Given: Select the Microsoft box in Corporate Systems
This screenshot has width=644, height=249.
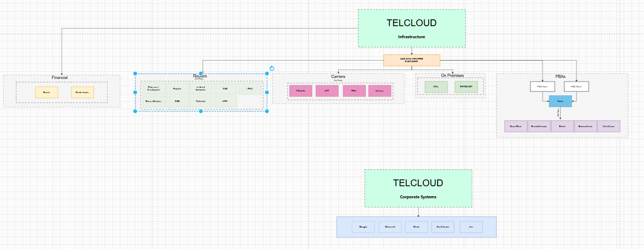Looking at the screenshot, I should point(389,227).
